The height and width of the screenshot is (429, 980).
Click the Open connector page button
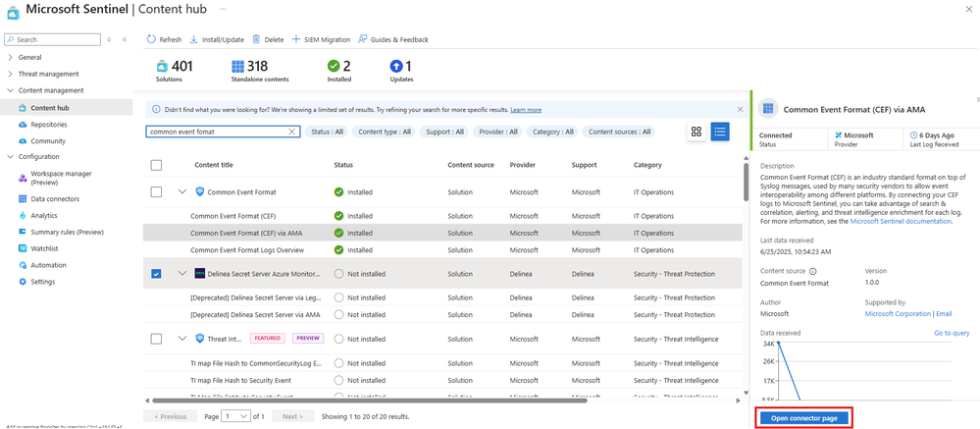click(803, 418)
